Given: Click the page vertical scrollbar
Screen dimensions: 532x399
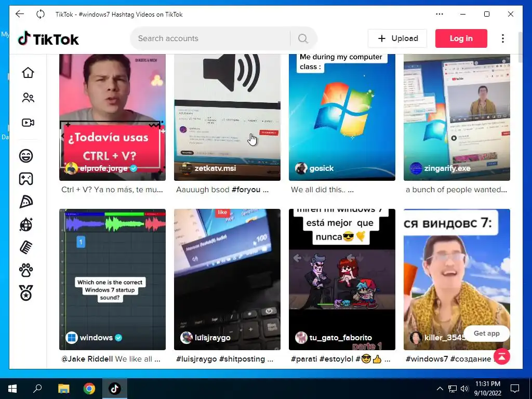Looking at the screenshot, I should [521, 47].
